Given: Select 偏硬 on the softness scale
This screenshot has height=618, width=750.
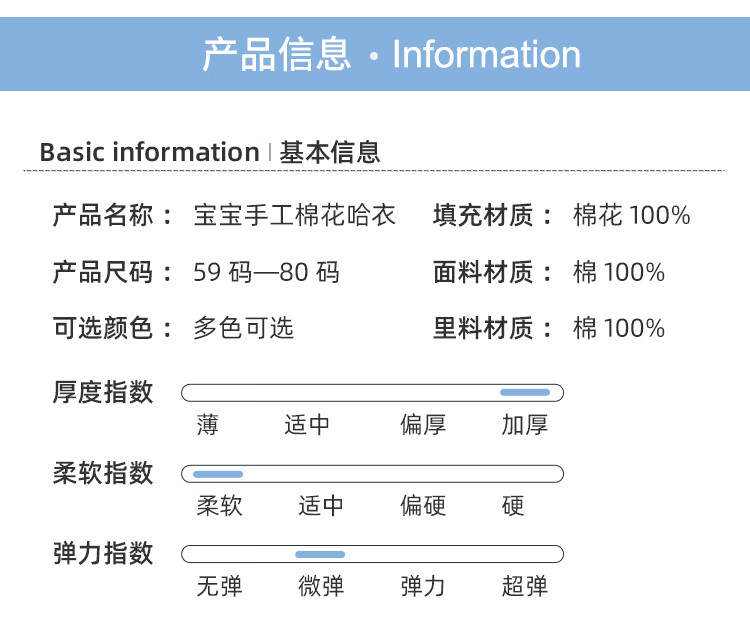Looking at the screenshot, I should tap(423, 506).
